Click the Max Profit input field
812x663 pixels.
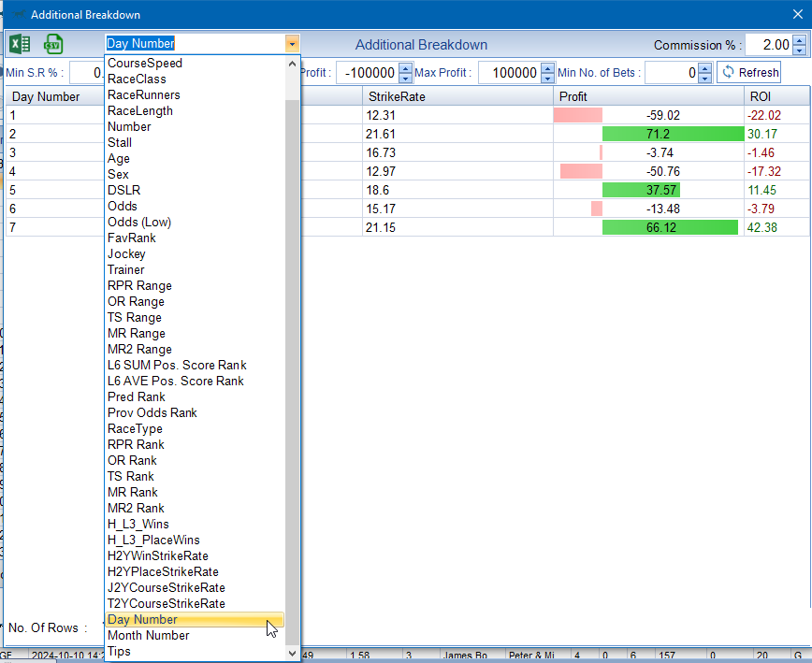[x=508, y=73]
